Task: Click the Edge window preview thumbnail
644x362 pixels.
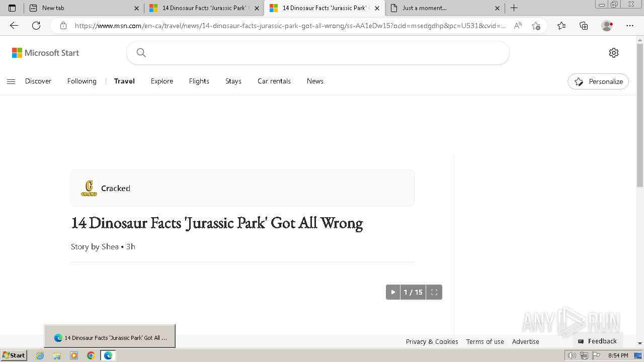Action: click(110, 336)
